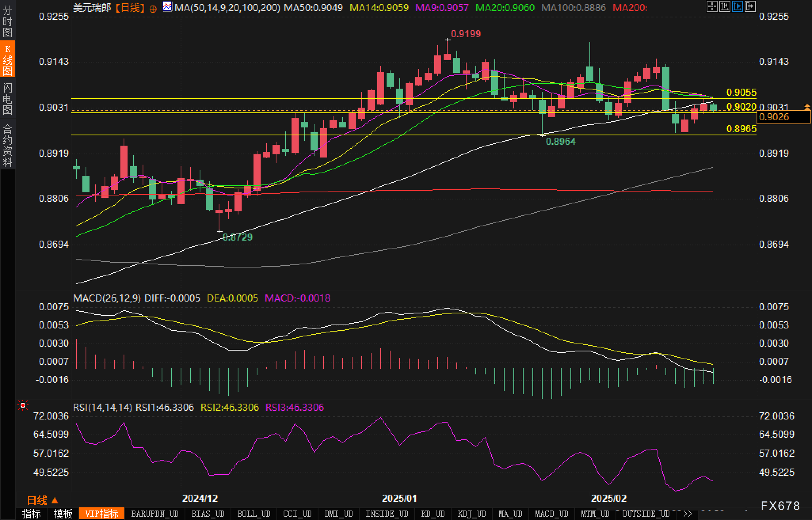Viewport: 812px width, 520px height.
Task: Apply the MACD_UD indicator
Action: click(x=551, y=514)
